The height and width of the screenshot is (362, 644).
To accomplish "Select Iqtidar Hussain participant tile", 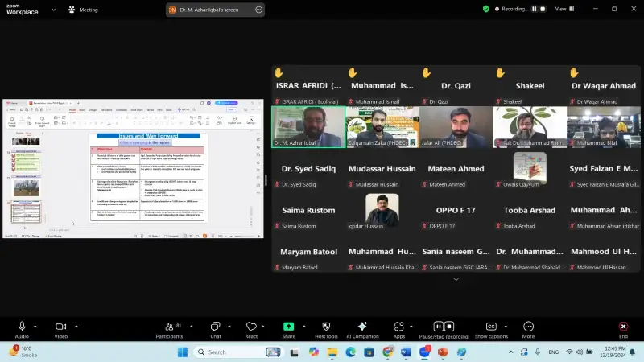I will click(x=382, y=210).
